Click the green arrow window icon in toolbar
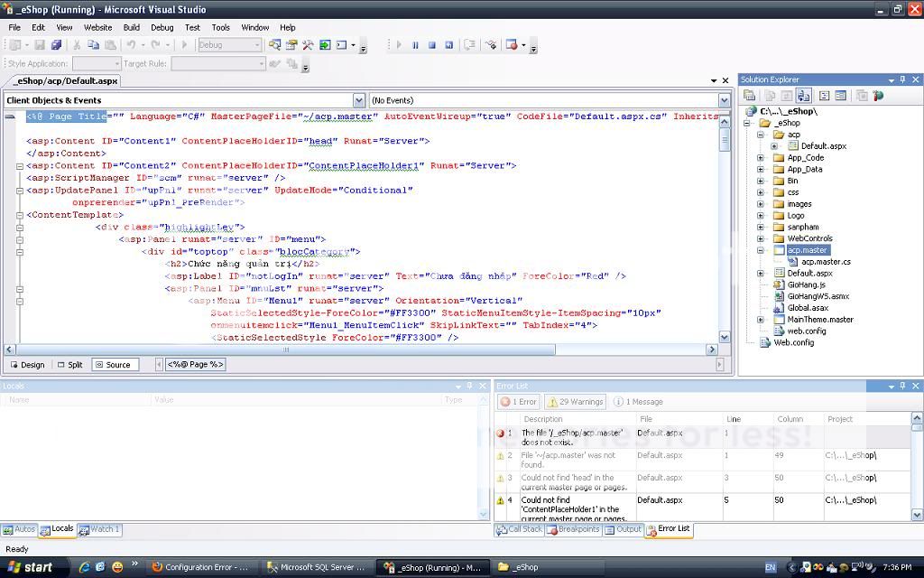The image size is (924, 578). 325,45
